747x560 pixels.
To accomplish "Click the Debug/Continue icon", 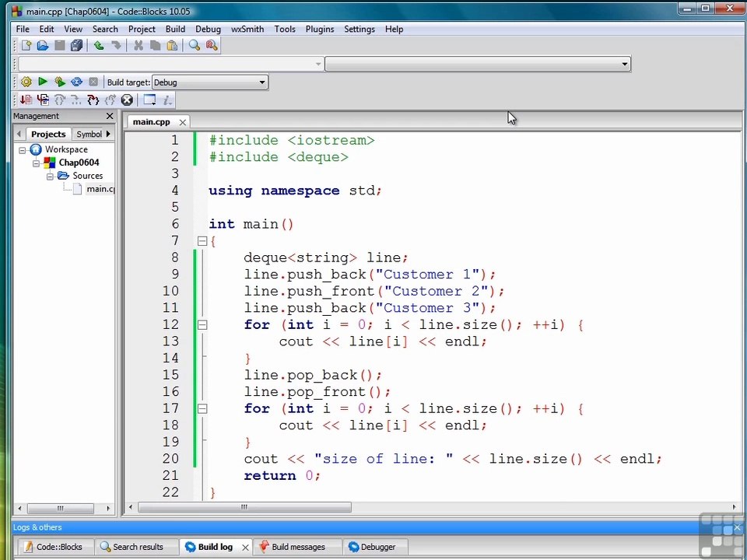I will click(26, 100).
